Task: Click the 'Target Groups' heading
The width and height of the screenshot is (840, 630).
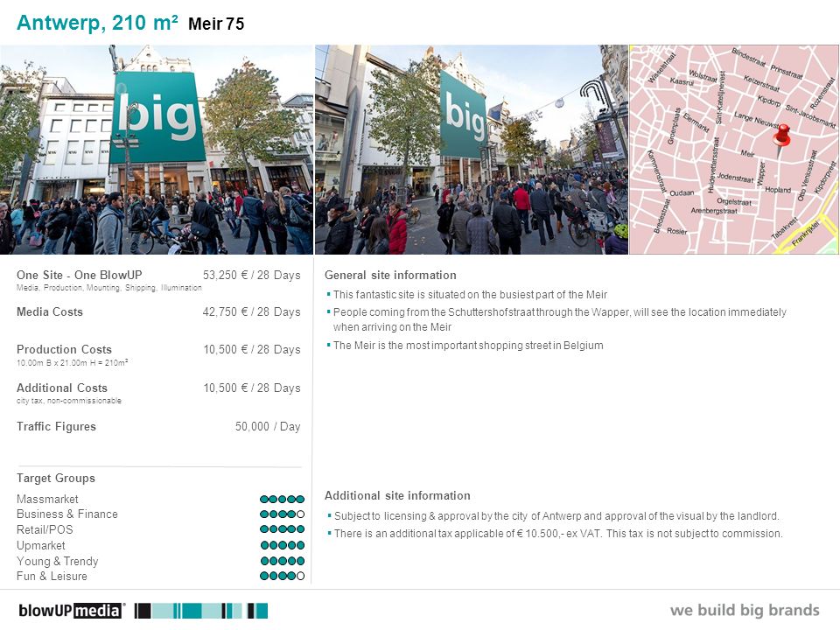Action: click(x=56, y=478)
